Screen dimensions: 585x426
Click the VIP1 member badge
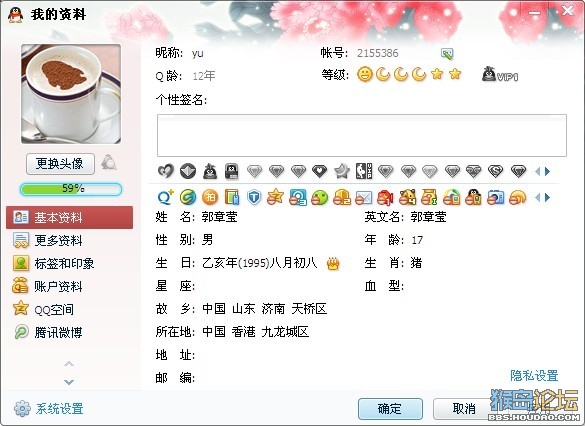pyautogui.click(x=500, y=74)
